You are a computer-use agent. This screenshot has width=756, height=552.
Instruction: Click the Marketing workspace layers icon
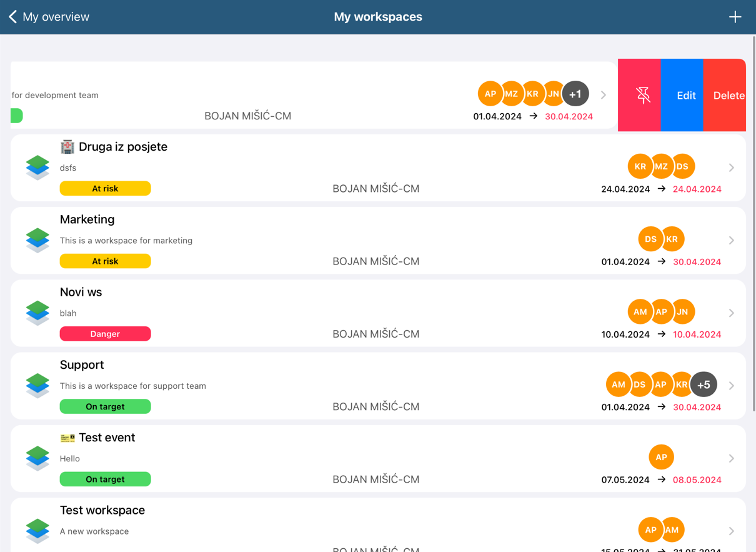37,240
